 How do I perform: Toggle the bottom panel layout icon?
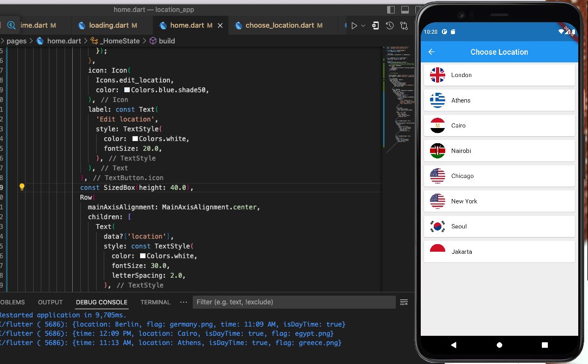[x=405, y=10]
